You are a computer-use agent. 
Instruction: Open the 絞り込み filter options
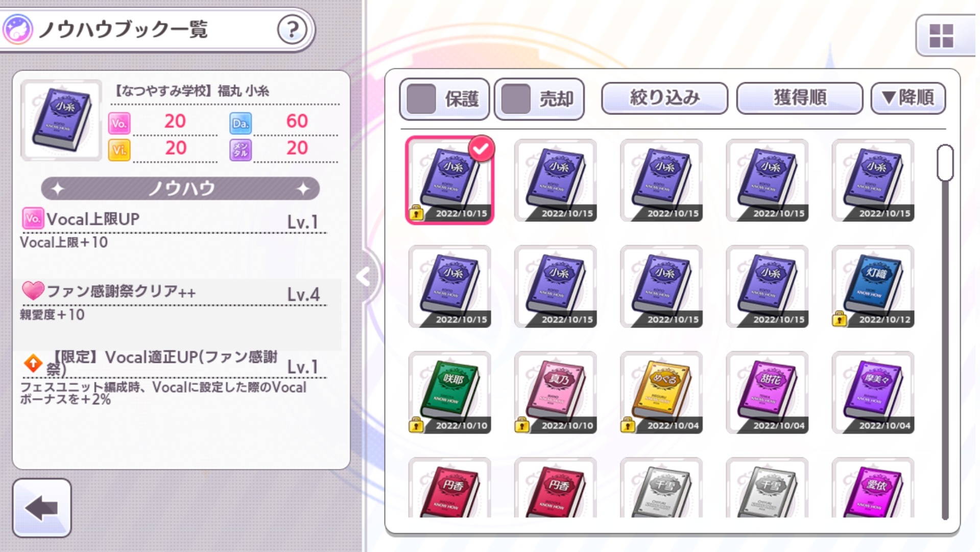(664, 98)
